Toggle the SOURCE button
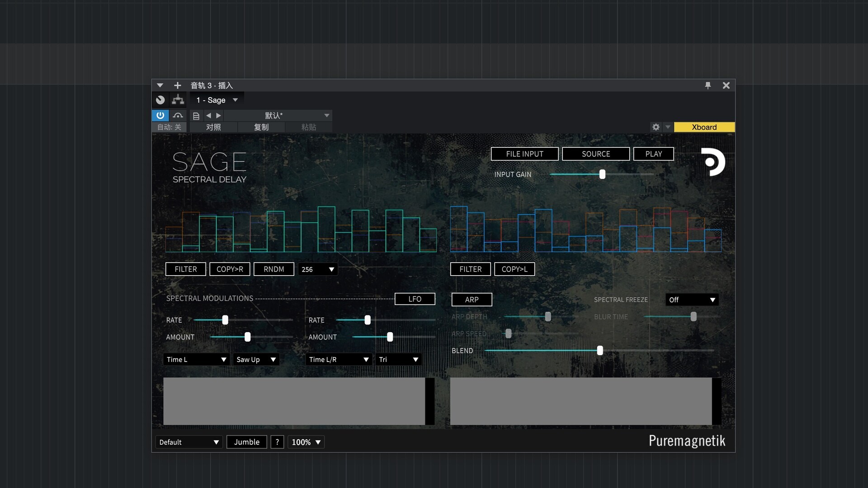Screen dimensions: 868x488 tap(596, 154)
